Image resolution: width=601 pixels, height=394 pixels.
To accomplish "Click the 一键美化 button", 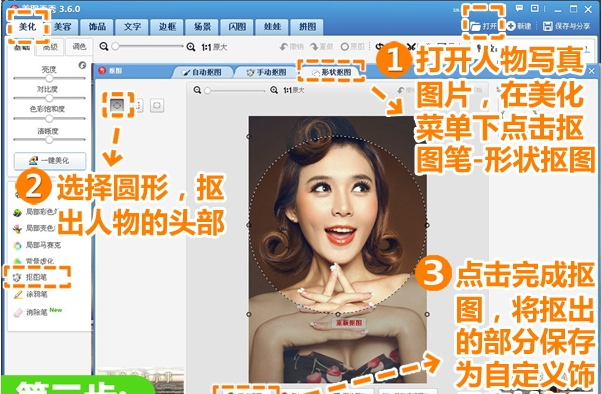I will tap(50, 161).
